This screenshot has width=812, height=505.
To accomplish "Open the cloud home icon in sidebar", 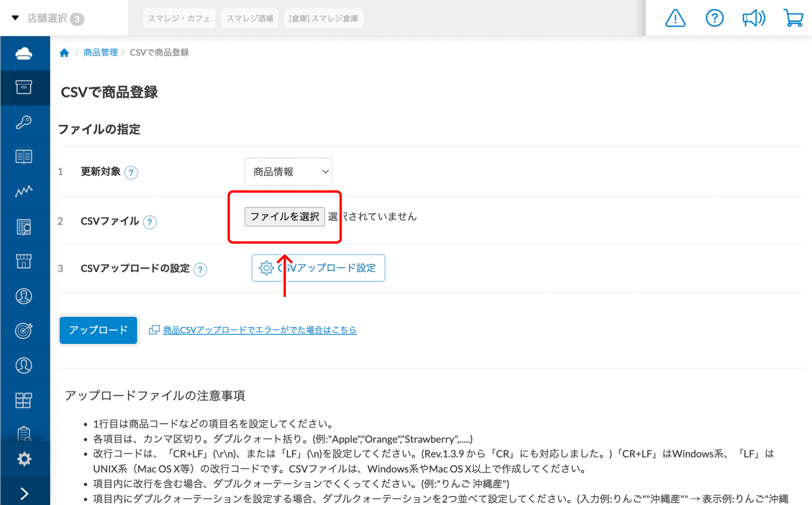I will [24, 53].
